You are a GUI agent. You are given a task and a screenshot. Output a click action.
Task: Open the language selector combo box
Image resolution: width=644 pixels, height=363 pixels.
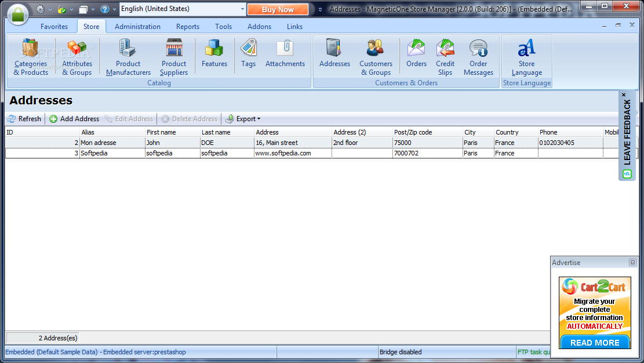(183, 9)
